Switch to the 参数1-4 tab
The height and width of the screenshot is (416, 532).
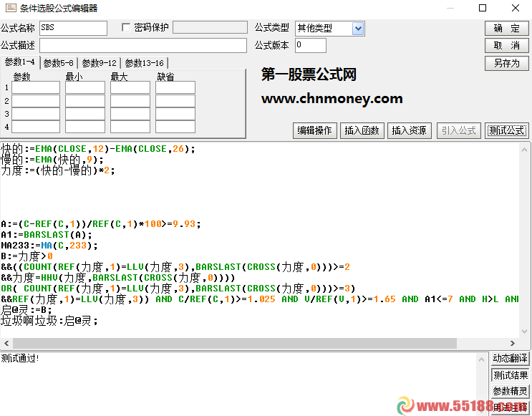[x=19, y=62]
